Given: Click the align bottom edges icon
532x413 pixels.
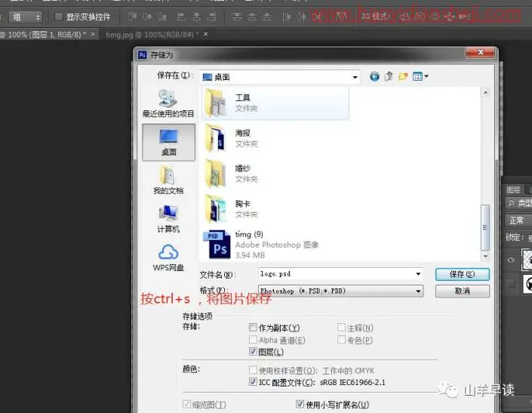Looking at the screenshot, I should click(162, 17).
